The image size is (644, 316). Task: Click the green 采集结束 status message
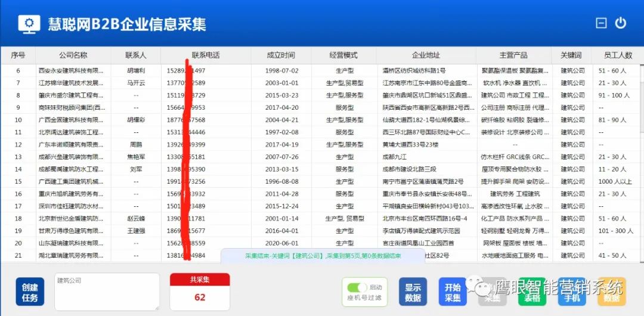pos(323,256)
